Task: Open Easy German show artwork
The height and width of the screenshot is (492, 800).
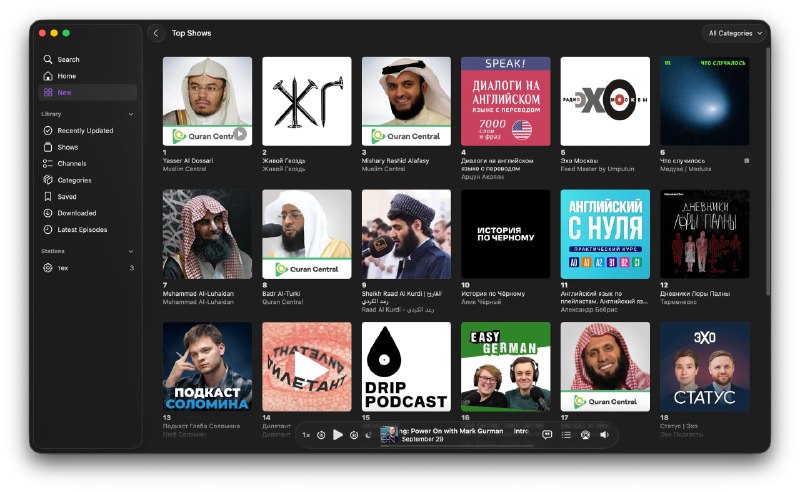Action: 506,366
